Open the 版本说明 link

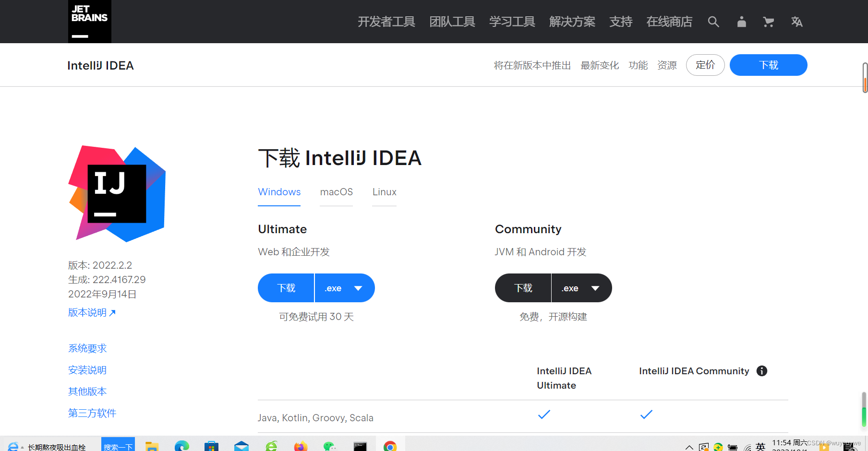[87, 312]
